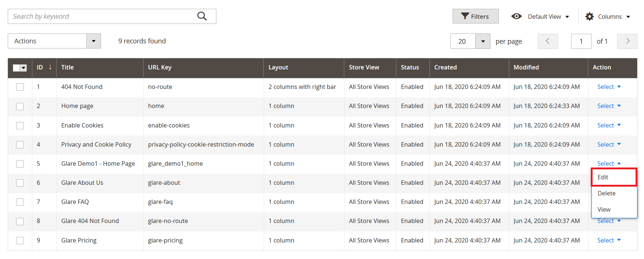The height and width of the screenshot is (259, 644).
Task: Expand the per page count dropdown
Action: pyautogui.click(x=483, y=42)
